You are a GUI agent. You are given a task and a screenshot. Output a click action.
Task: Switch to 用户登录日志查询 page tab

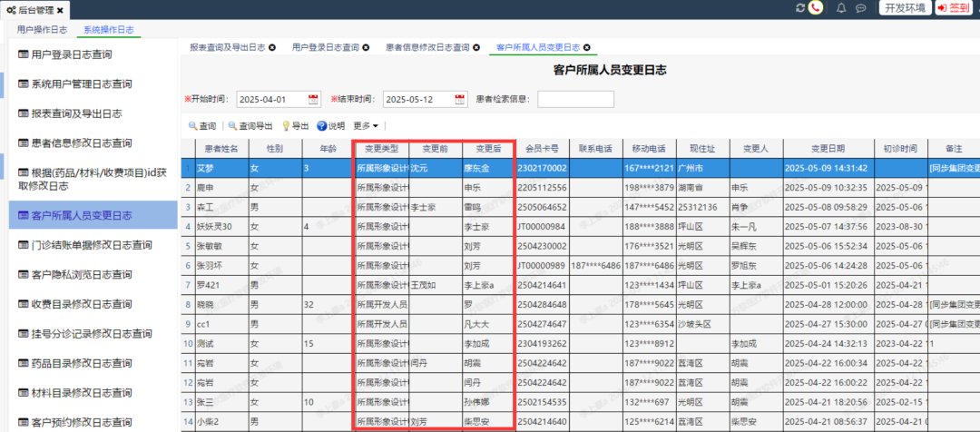(325, 47)
